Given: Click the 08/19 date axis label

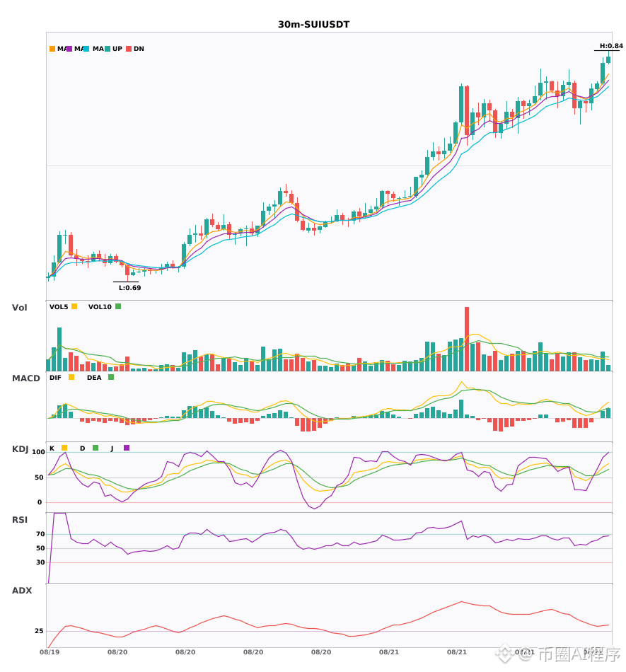Looking at the screenshot, I should (x=50, y=652).
